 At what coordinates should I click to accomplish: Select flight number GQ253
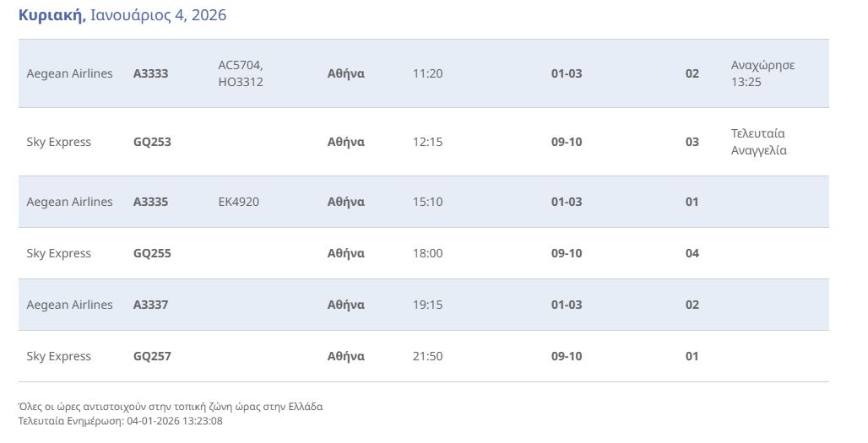point(152,142)
